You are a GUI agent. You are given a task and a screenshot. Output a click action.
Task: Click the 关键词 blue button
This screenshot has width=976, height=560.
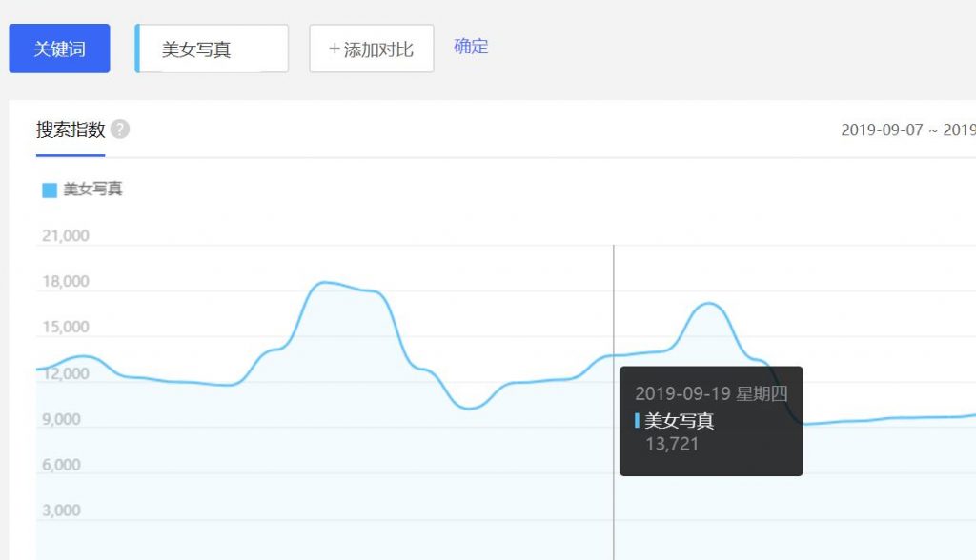59,49
